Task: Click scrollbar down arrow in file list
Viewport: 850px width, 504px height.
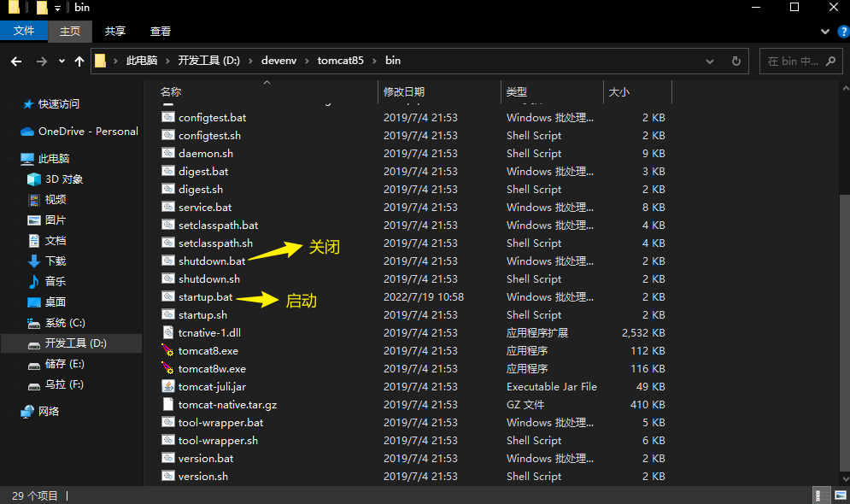Action: 845,478
